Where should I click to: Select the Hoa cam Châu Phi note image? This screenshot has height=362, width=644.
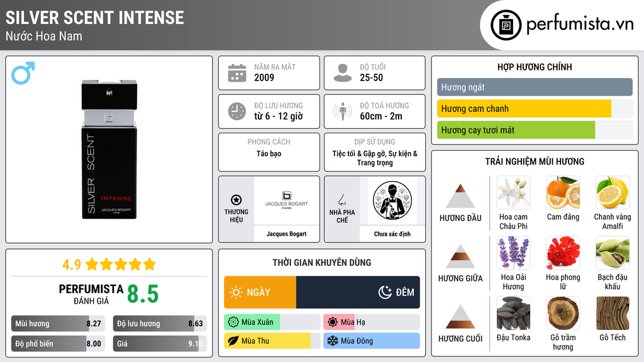coord(513,192)
